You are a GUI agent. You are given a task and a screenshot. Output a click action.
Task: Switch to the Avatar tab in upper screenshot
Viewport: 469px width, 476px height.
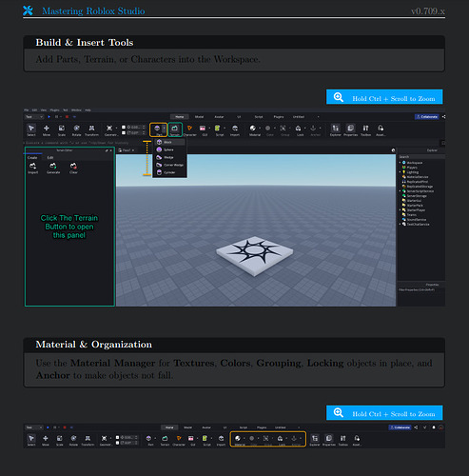click(x=219, y=117)
